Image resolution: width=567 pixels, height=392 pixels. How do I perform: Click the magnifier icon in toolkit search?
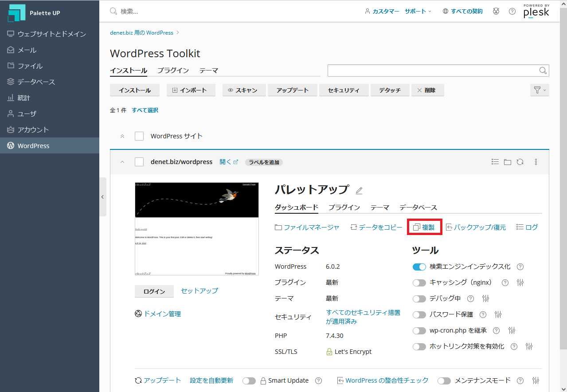[x=543, y=71]
